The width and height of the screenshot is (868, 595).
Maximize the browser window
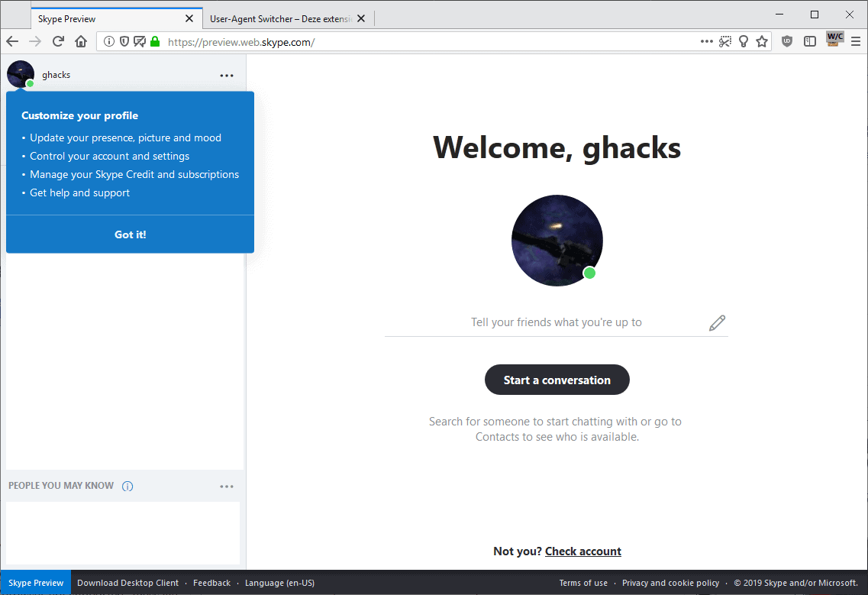[815, 15]
